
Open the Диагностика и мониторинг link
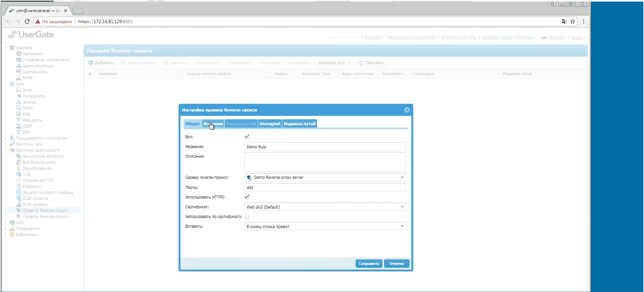(411, 37)
